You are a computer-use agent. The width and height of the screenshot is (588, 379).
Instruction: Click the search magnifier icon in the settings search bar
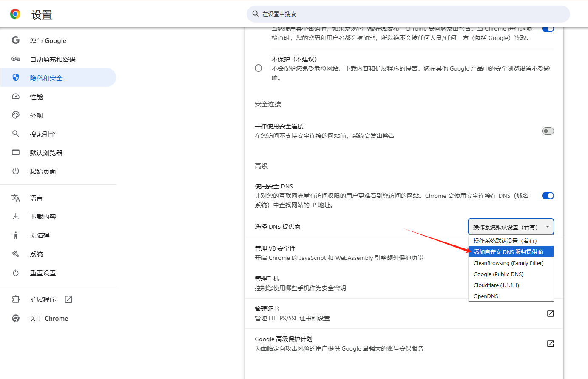(x=256, y=14)
